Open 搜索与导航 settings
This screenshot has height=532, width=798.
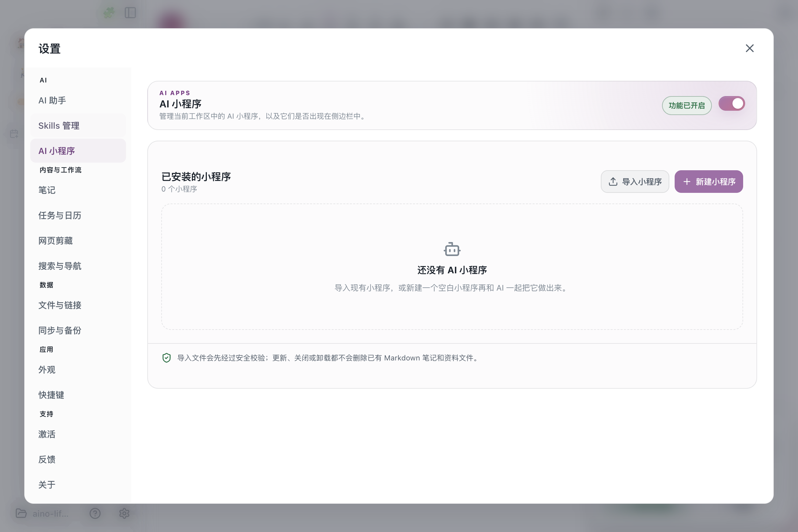click(78, 266)
